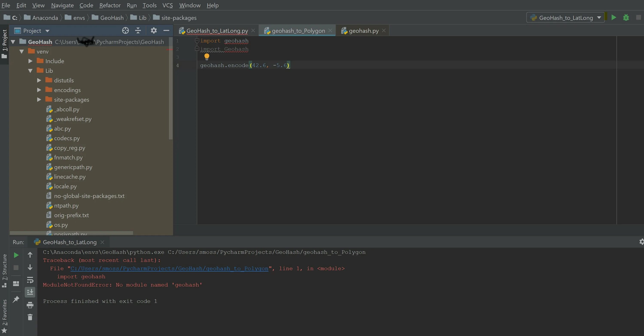Print the console output via the printer icon
The width and height of the screenshot is (644, 336).
click(x=30, y=305)
